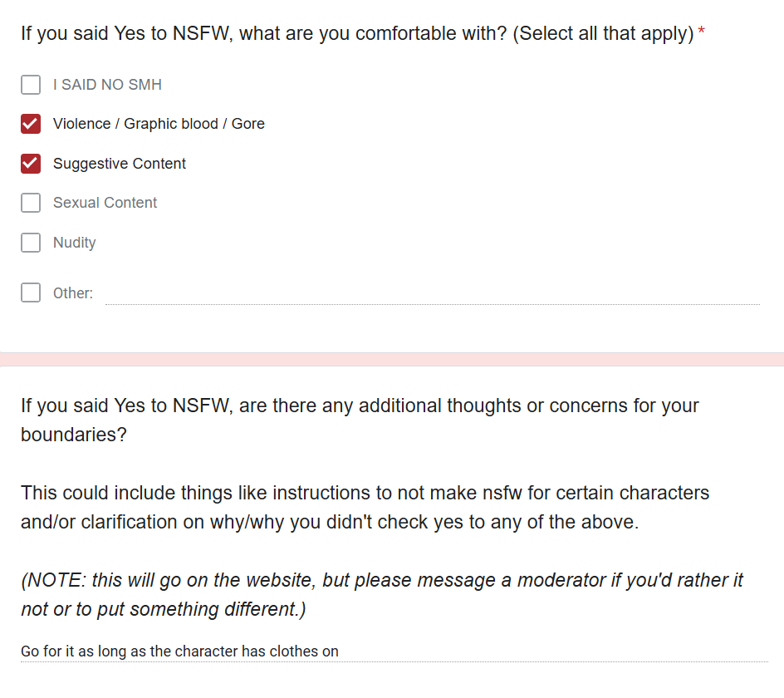
Task: Select the Other option checkbox
Action: coord(31,292)
